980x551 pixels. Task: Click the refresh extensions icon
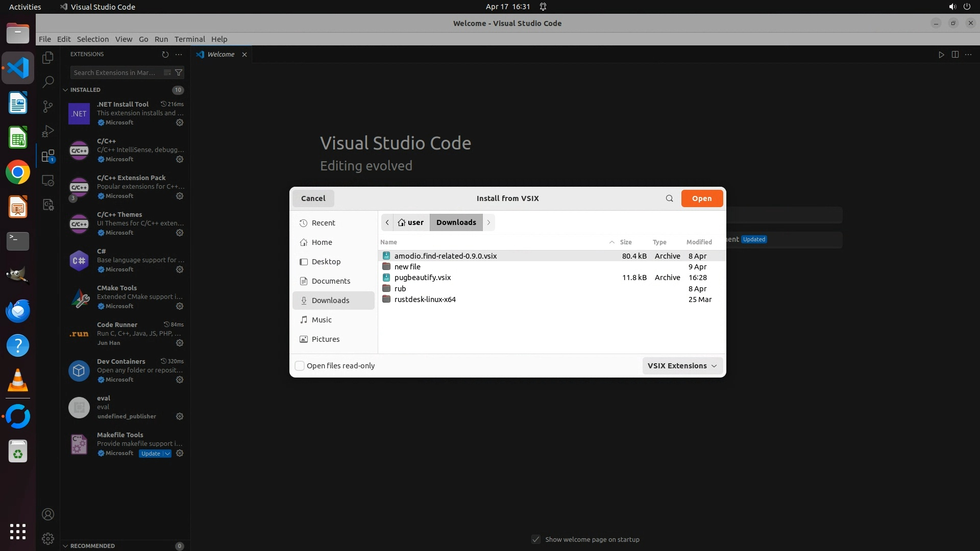pos(165,54)
